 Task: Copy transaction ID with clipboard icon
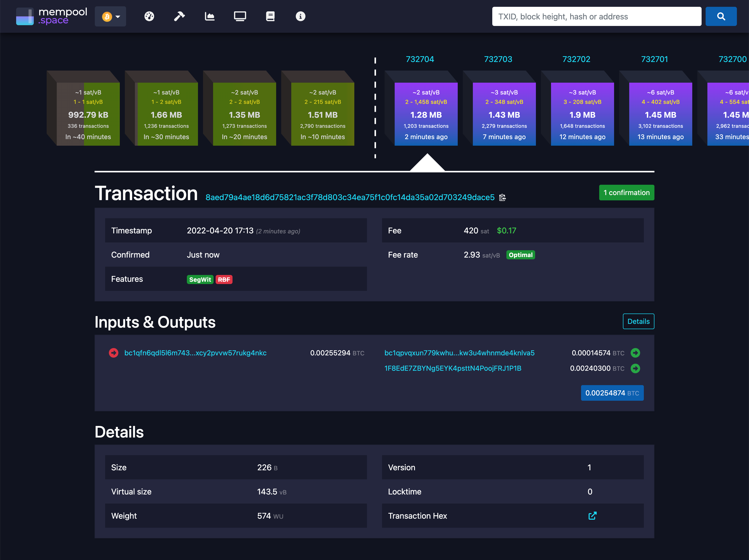coord(503,198)
